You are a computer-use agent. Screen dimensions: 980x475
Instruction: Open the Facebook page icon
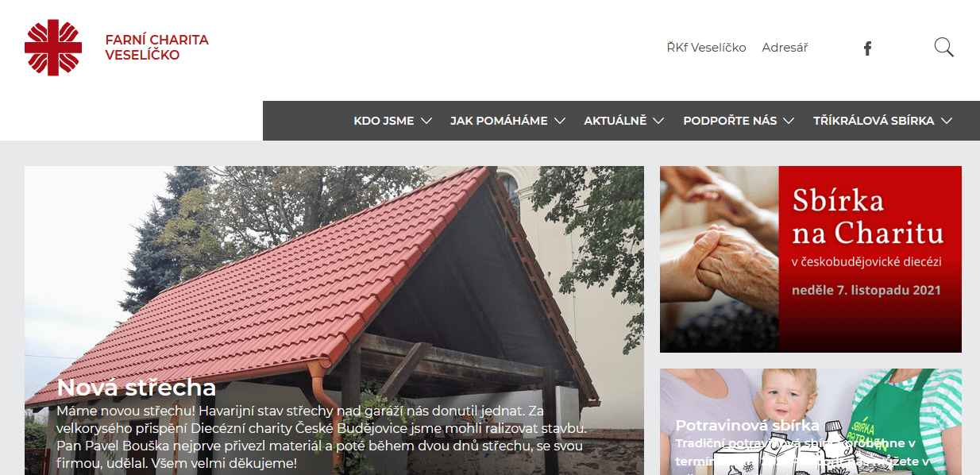867,48
